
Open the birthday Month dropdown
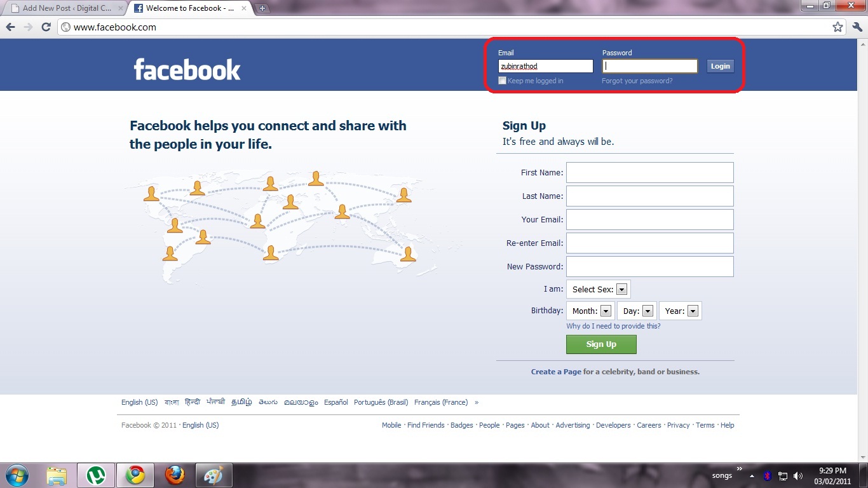(x=589, y=311)
